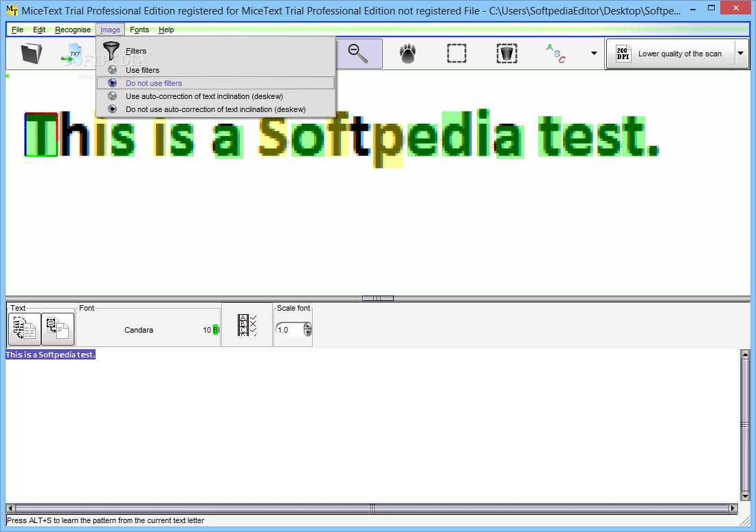Decrease Scale font with down stepper arrow
Viewport: 756px width, 532px height.
pos(308,333)
